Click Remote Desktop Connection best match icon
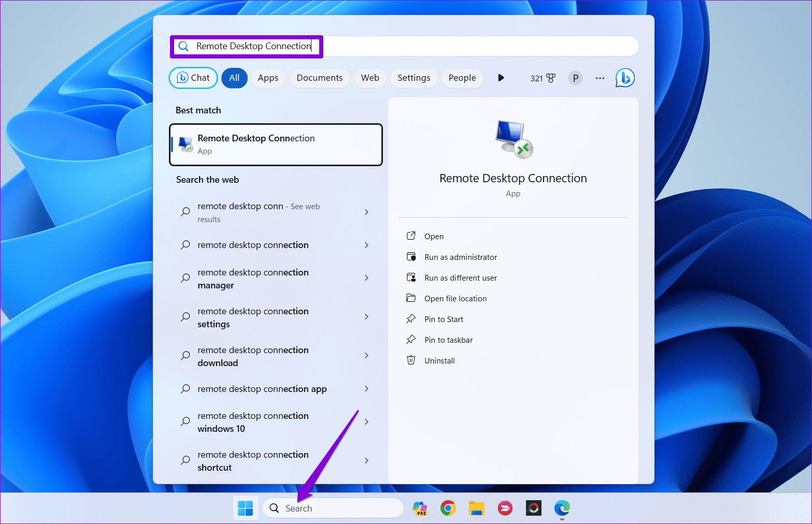This screenshot has width=812, height=524. coord(186,144)
